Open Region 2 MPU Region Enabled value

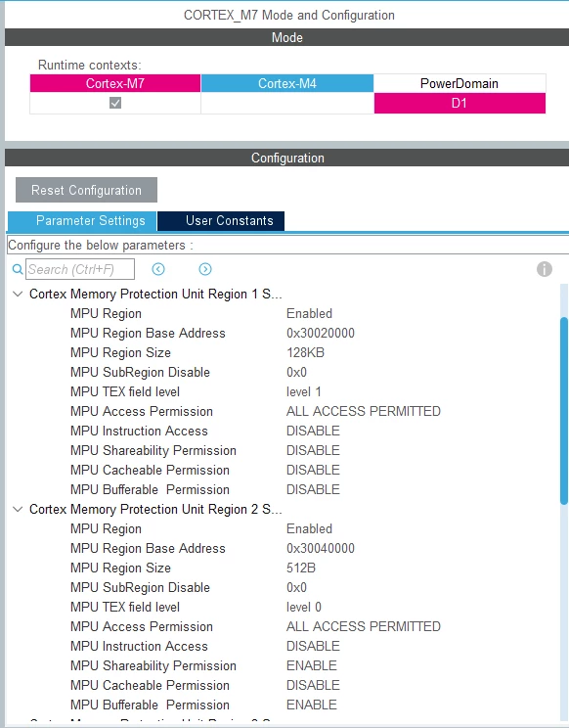click(309, 528)
